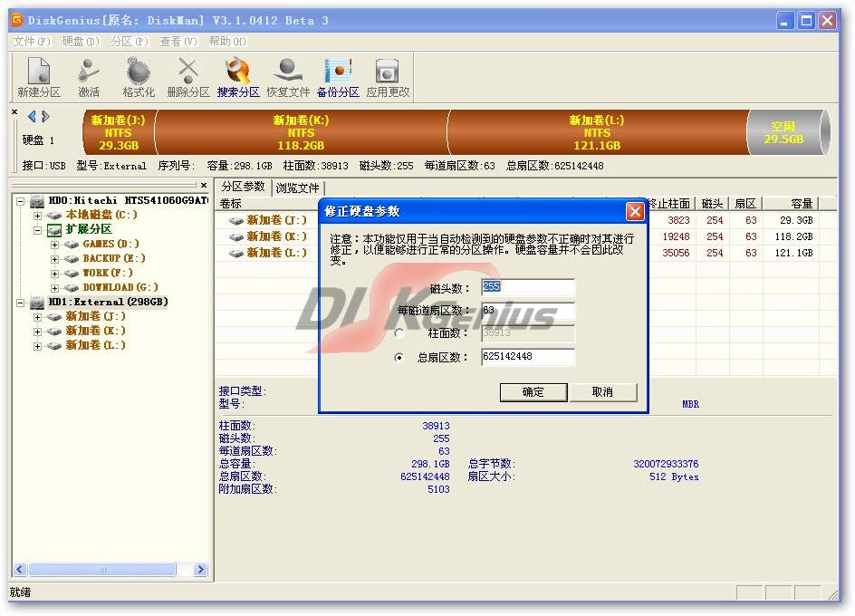
Task: Click the DiskGenius app icon in title bar
Action: pos(17,20)
